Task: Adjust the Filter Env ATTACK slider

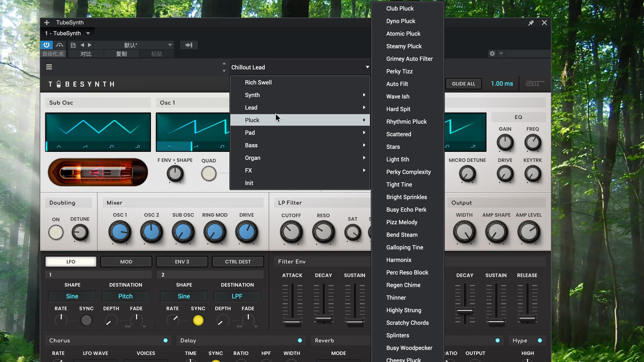Action: [x=292, y=322]
